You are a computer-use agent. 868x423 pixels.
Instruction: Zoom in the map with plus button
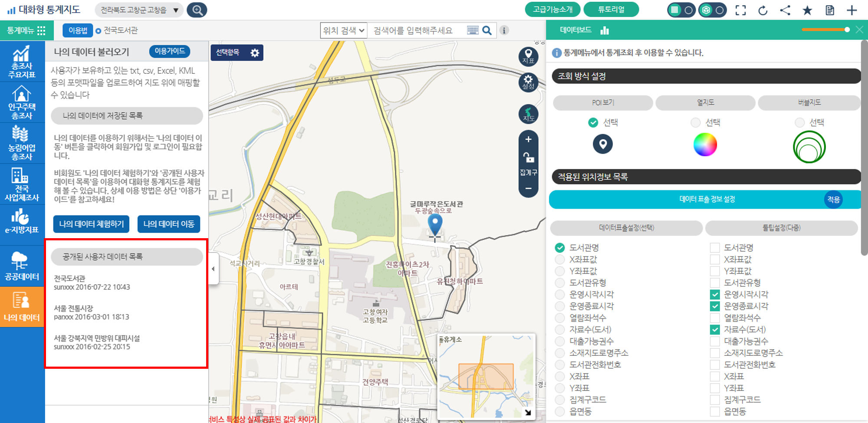pos(528,139)
